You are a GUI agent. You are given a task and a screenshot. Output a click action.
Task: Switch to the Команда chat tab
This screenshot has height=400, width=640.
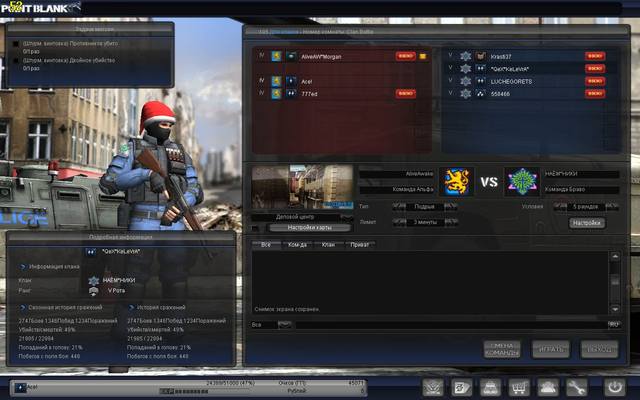[297, 245]
